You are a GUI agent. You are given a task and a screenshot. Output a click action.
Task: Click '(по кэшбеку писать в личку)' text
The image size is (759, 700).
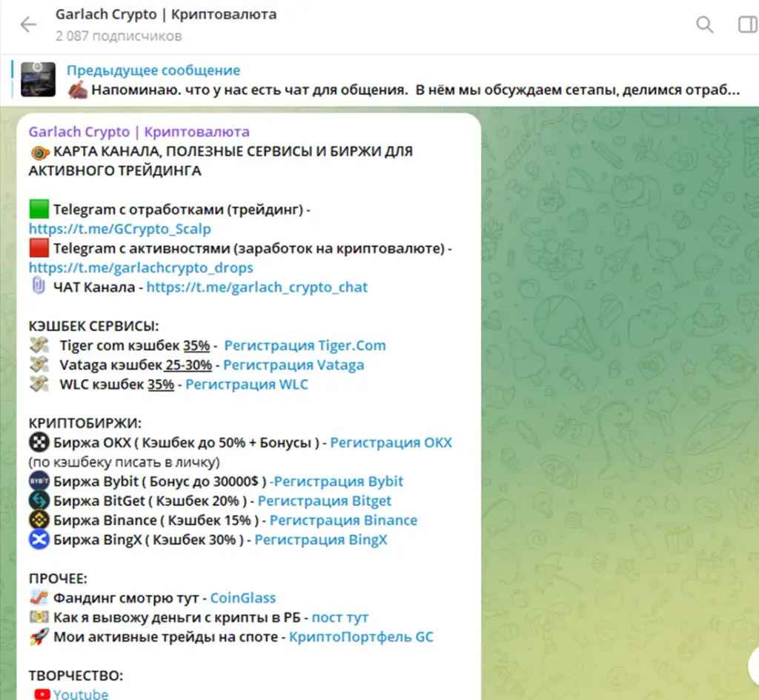pyautogui.click(x=124, y=462)
